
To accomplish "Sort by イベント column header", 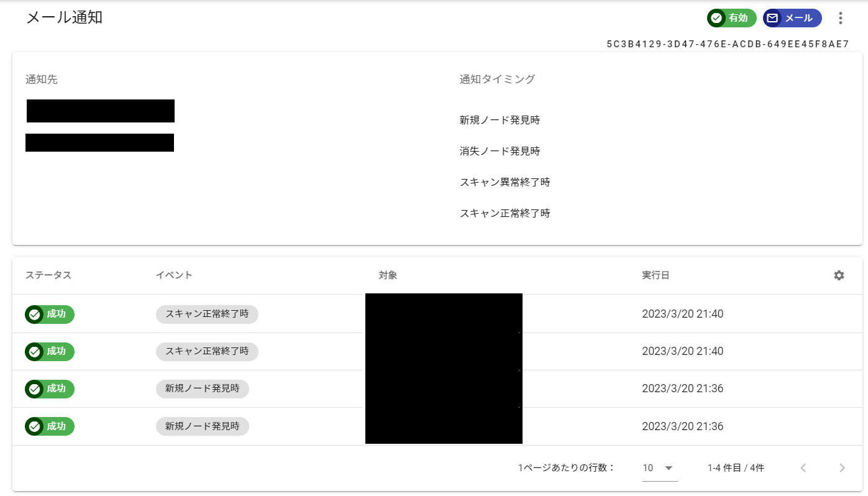I will pyautogui.click(x=174, y=275).
